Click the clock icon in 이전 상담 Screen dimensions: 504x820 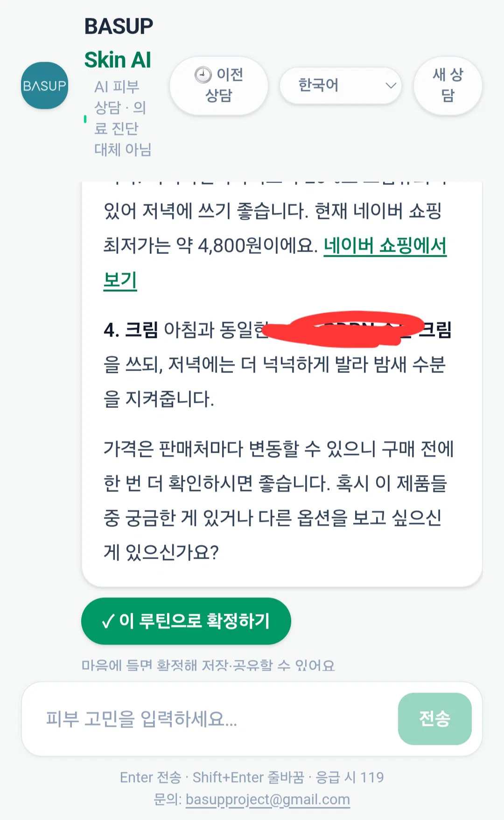[x=203, y=75]
